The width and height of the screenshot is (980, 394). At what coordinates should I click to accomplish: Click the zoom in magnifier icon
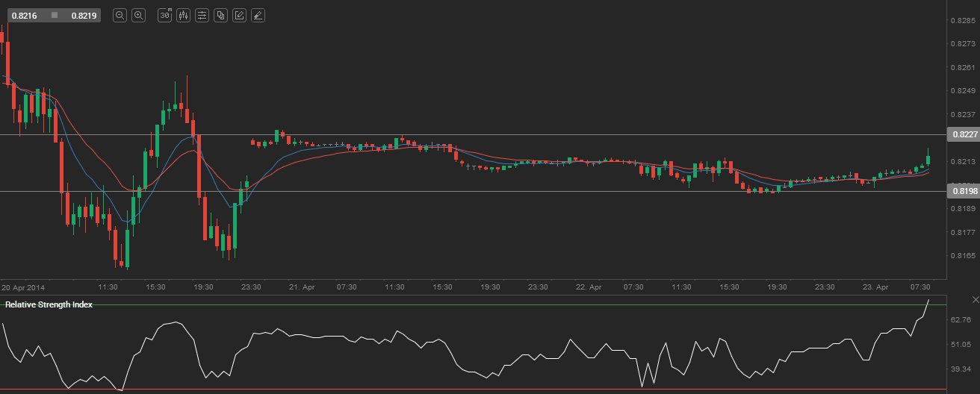pyautogui.click(x=138, y=15)
